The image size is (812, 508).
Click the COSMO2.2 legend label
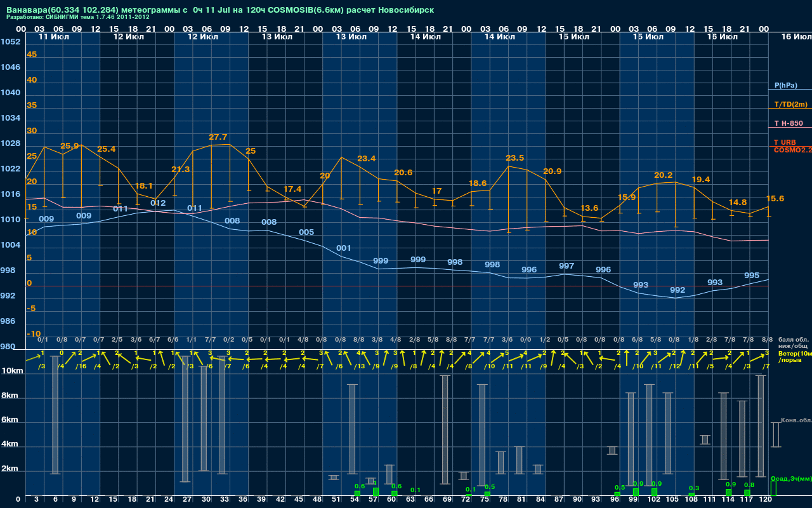click(x=792, y=150)
